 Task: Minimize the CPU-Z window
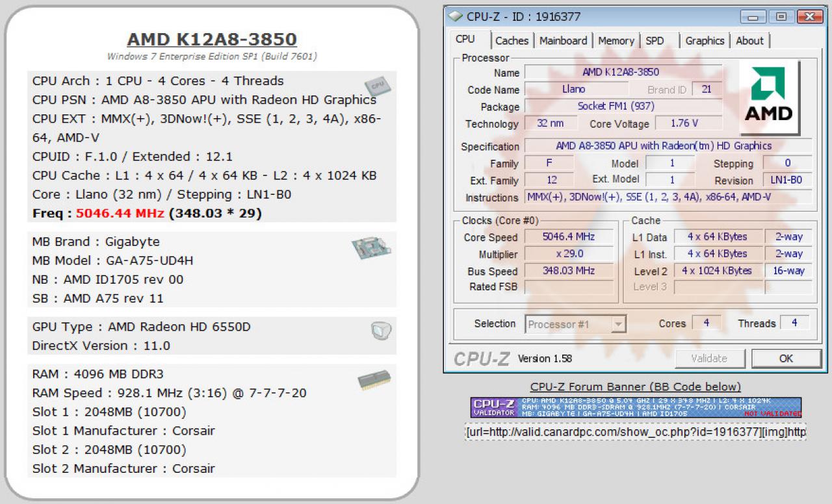coord(753,17)
